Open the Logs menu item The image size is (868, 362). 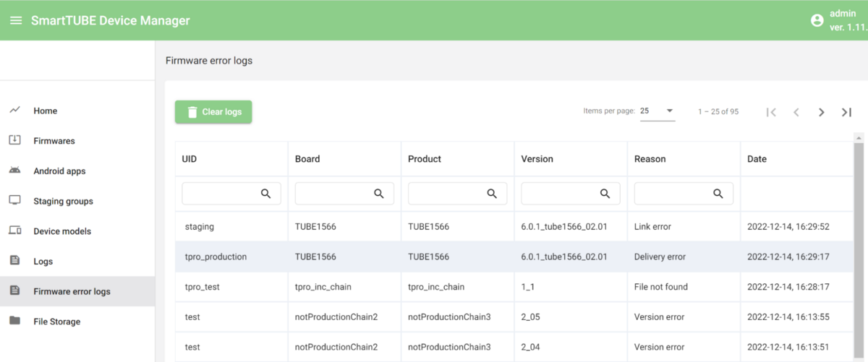[x=77, y=262]
